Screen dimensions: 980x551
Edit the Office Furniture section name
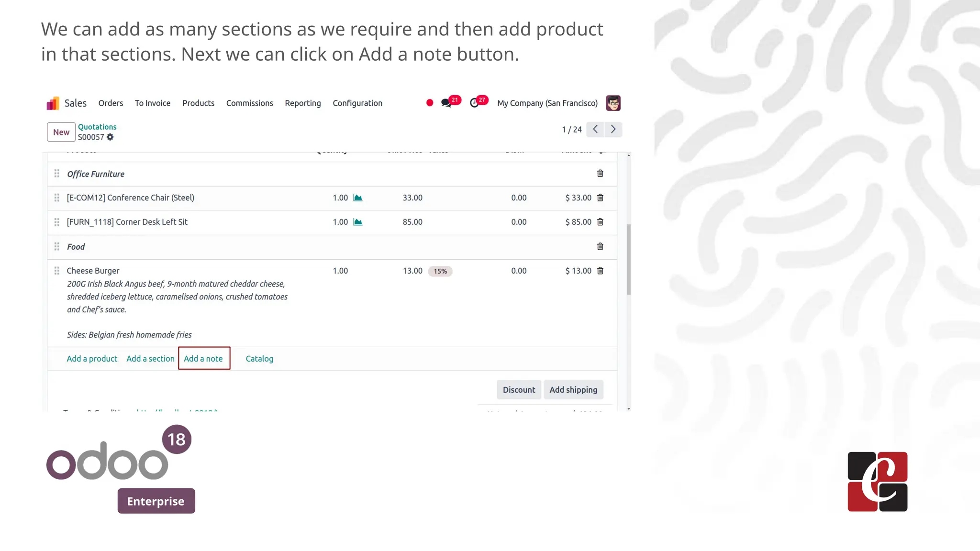click(x=96, y=174)
